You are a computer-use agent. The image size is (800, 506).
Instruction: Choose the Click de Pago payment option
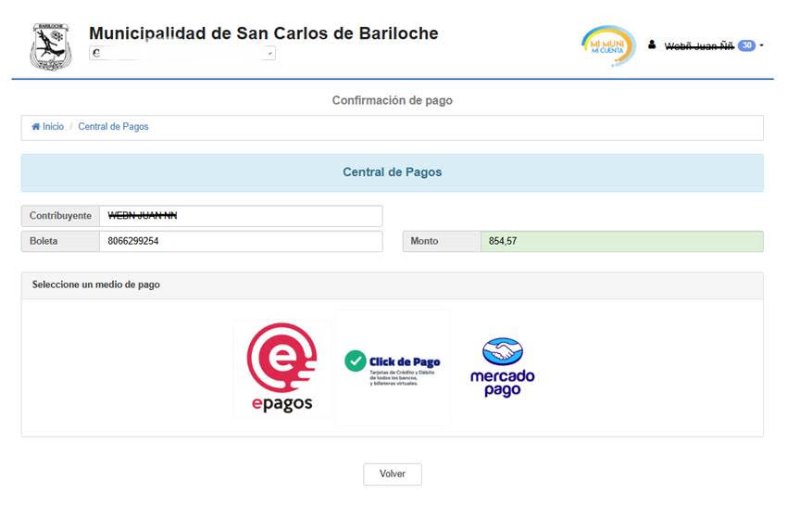[x=392, y=368]
